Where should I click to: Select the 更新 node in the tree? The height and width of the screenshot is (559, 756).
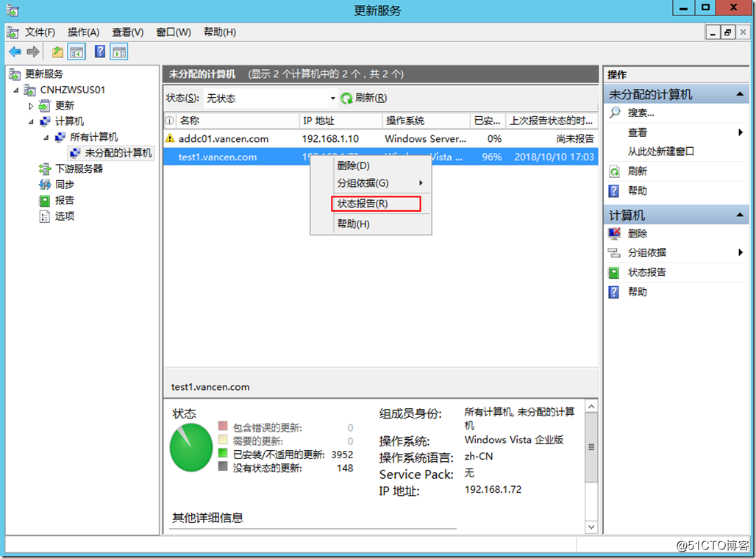65,106
